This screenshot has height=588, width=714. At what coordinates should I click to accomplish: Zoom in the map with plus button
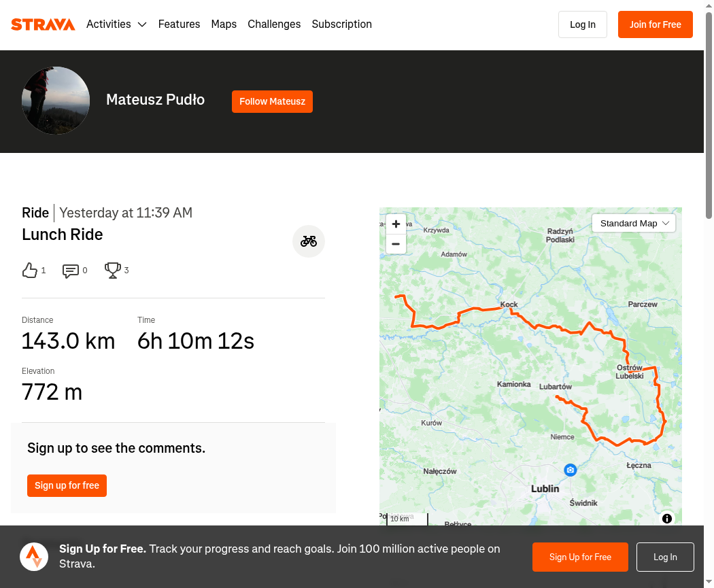[396, 224]
